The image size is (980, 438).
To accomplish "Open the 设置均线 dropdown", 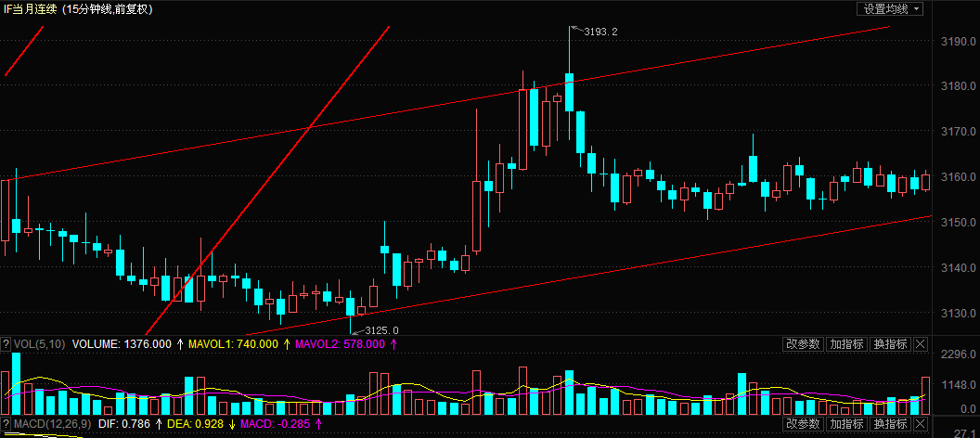I will click(x=891, y=8).
